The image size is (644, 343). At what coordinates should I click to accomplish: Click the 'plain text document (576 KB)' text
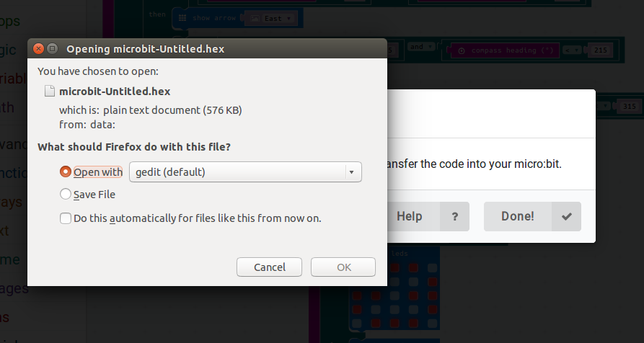[172, 110]
